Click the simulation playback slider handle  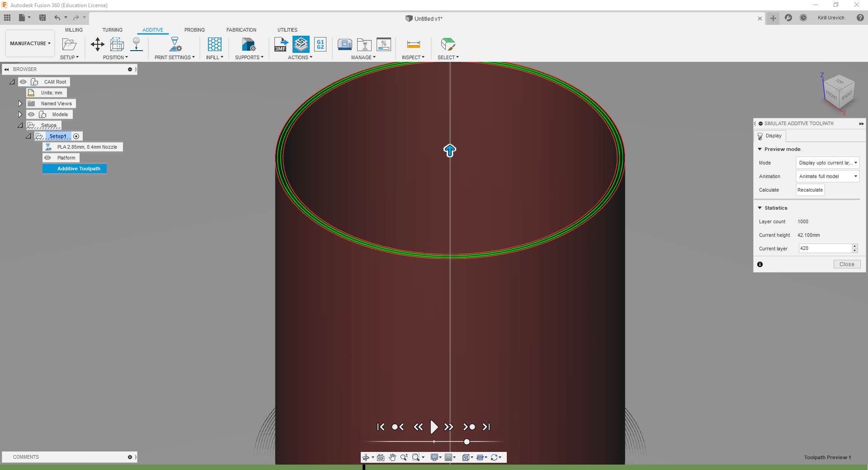[x=467, y=442]
